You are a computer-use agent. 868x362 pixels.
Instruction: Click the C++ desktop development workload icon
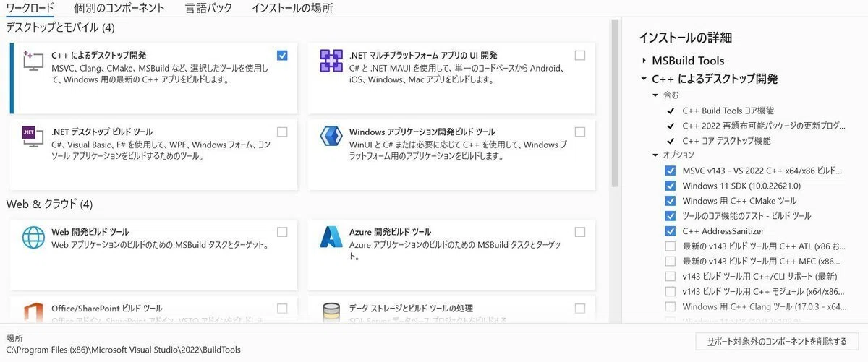33,61
